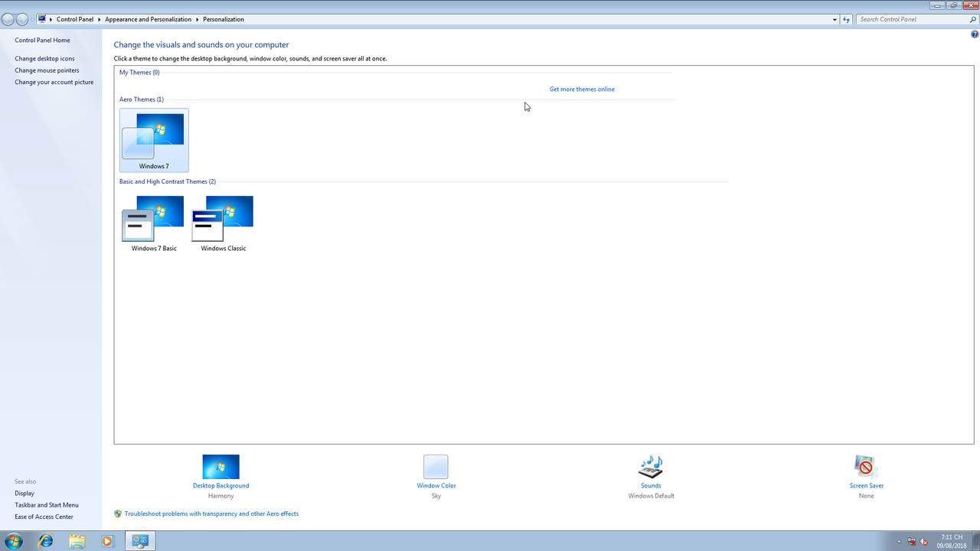Select the Windows 7 Aero theme
The image size is (980, 551).
click(154, 140)
